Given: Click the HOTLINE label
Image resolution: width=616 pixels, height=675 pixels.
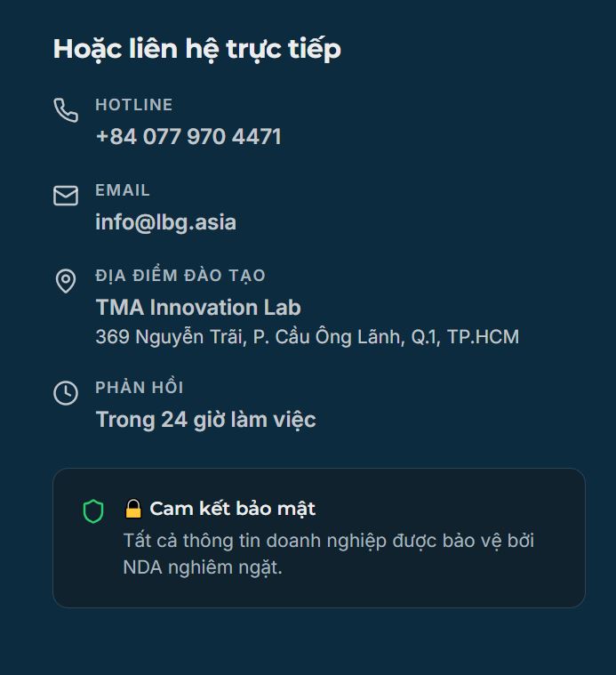Looking at the screenshot, I should (x=134, y=105).
